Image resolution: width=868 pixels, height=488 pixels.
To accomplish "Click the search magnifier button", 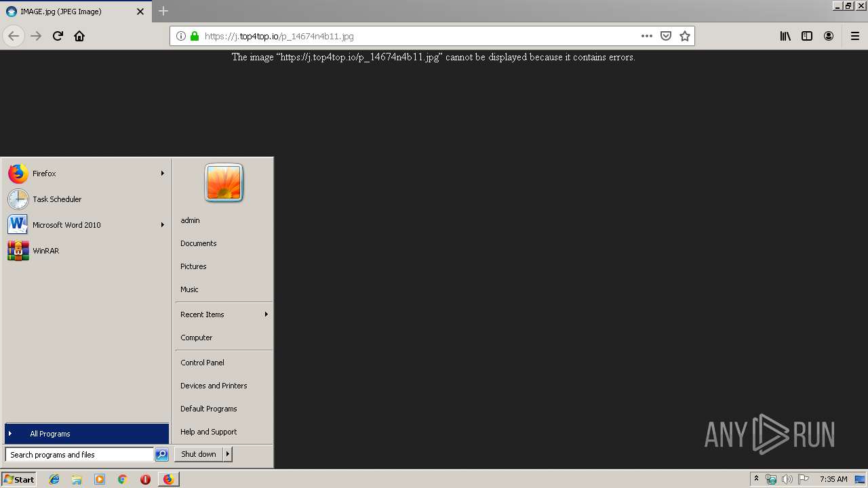I will point(161,455).
